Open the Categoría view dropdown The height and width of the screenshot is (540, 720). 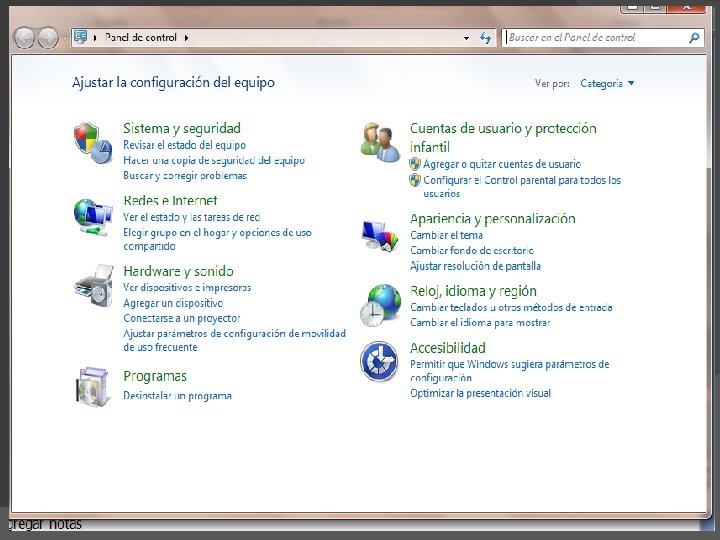[x=607, y=83]
